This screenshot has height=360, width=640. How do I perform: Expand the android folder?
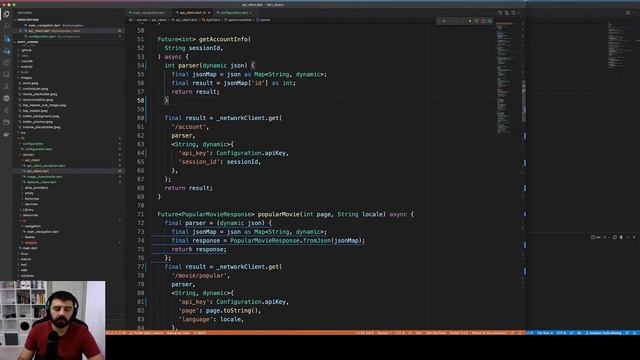(x=27, y=67)
